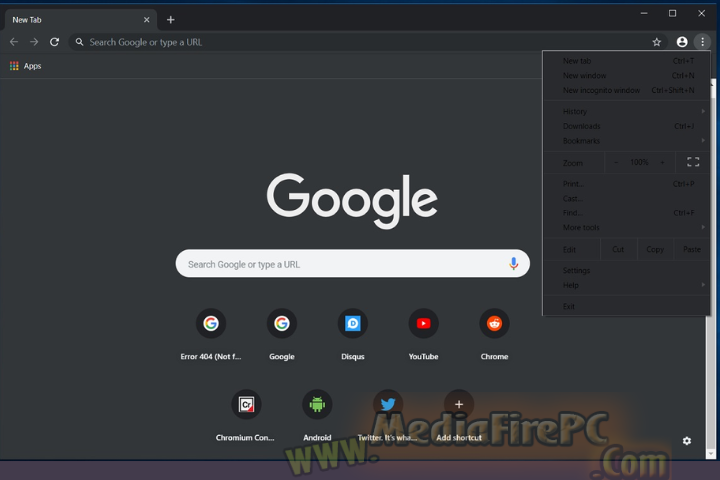This screenshot has height=480, width=720.
Task: Click the back navigation arrow
Action: pyautogui.click(x=14, y=42)
